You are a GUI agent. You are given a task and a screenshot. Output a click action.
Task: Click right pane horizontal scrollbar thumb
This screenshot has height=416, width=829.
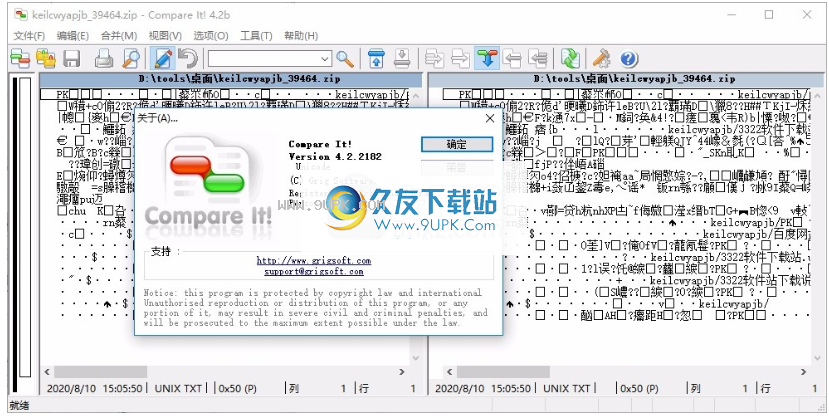click(x=503, y=372)
